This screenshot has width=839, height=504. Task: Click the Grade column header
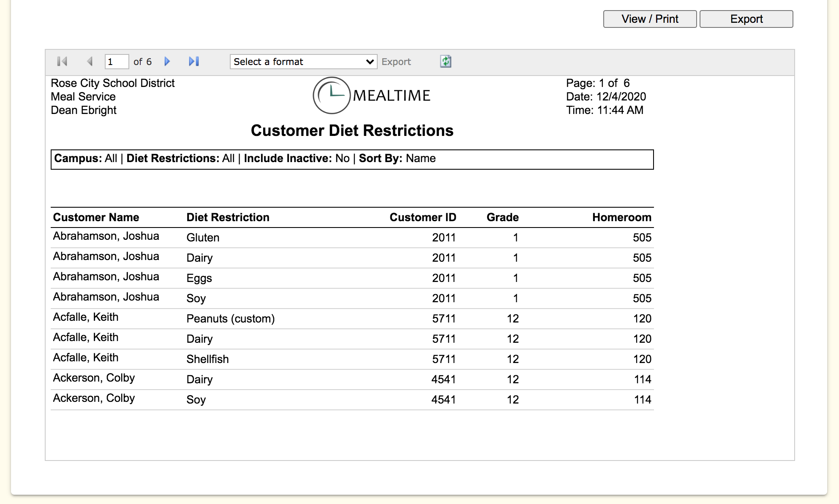pos(502,217)
